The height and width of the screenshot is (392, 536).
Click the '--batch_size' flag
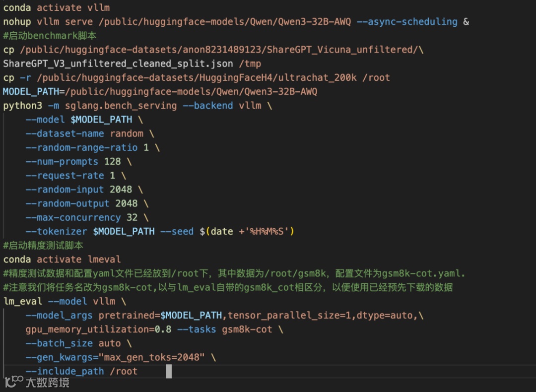pyautogui.click(x=59, y=343)
